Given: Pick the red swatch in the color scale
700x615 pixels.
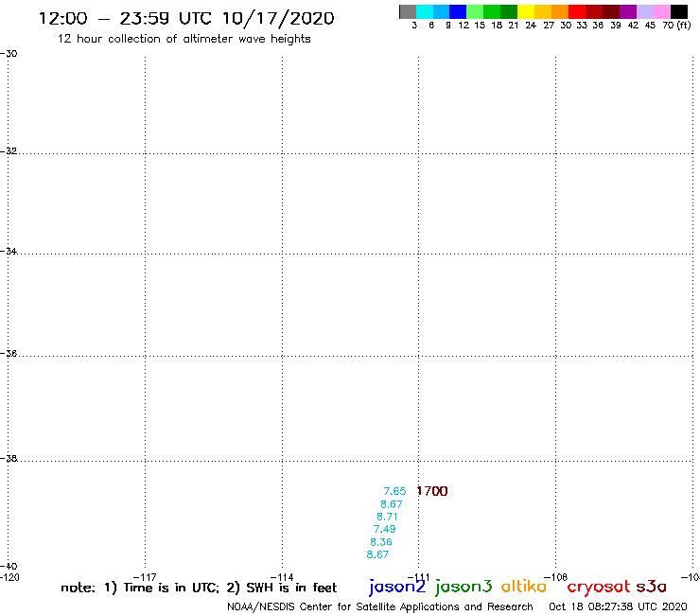Looking at the screenshot, I should click(x=577, y=11).
